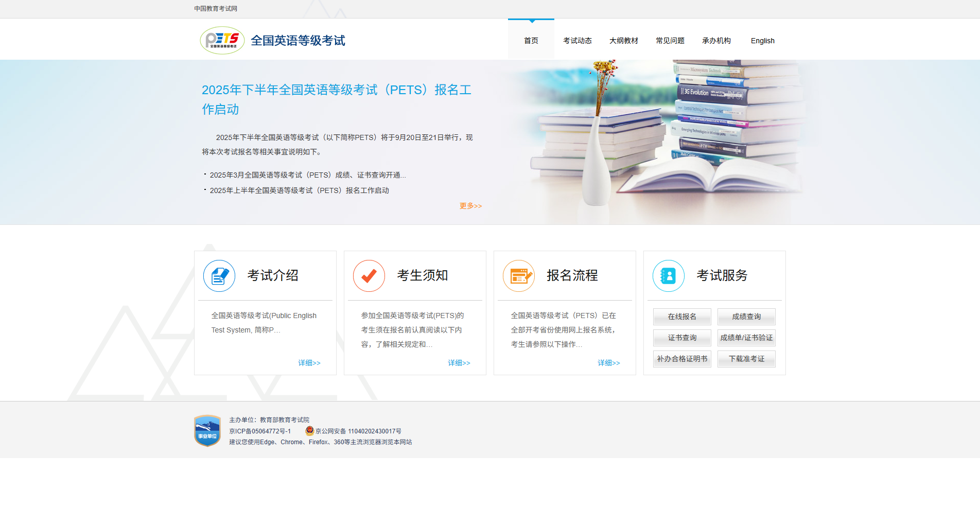
Task: Open the 在线报名 button
Action: [x=681, y=317]
